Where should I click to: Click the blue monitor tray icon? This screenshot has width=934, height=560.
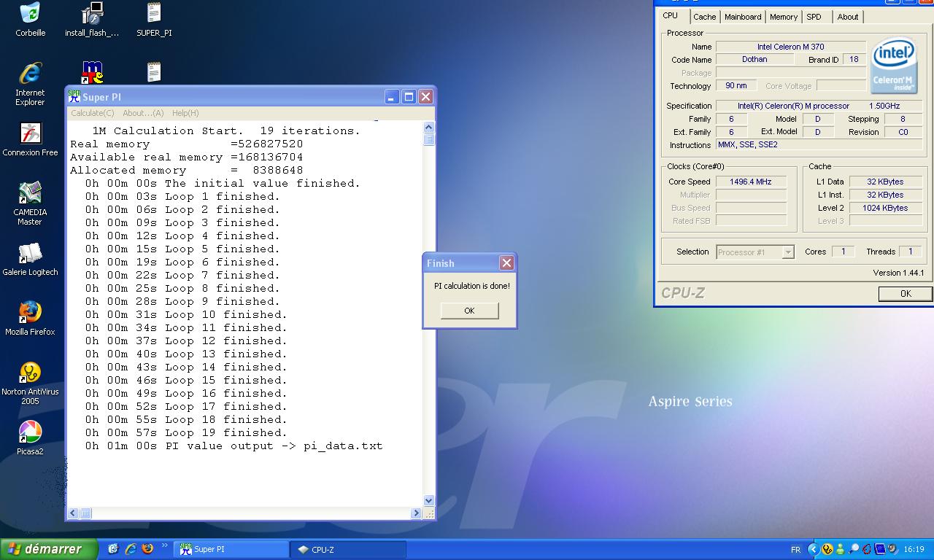(x=880, y=549)
